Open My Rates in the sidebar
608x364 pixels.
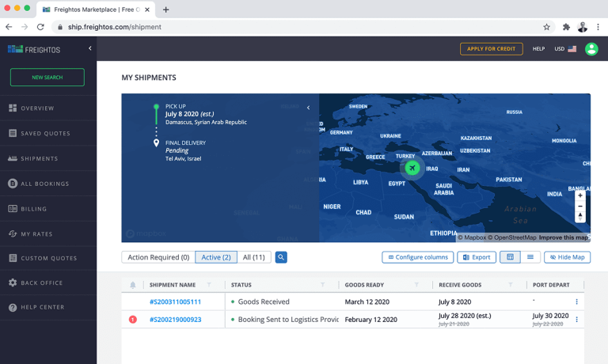pos(36,234)
